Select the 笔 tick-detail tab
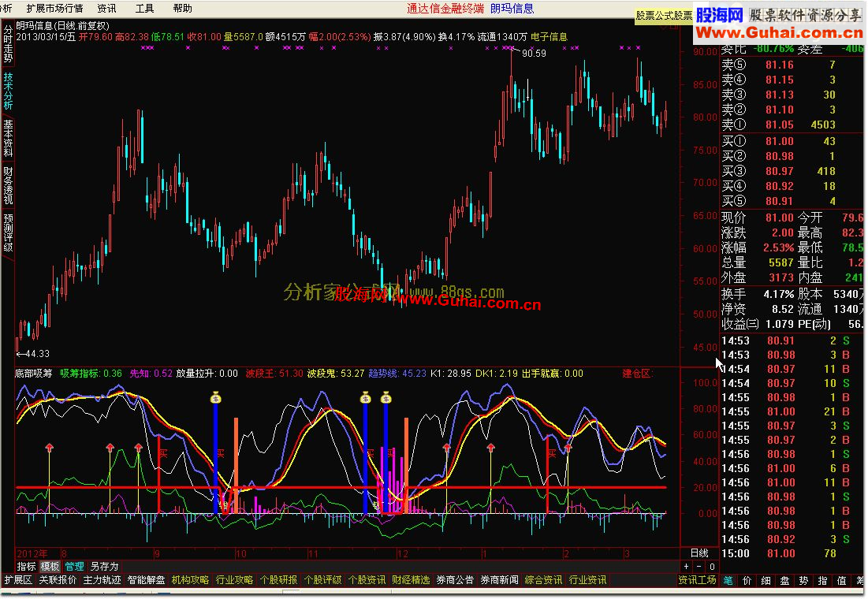This screenshot has width=868, height=599. coord(728,580)
